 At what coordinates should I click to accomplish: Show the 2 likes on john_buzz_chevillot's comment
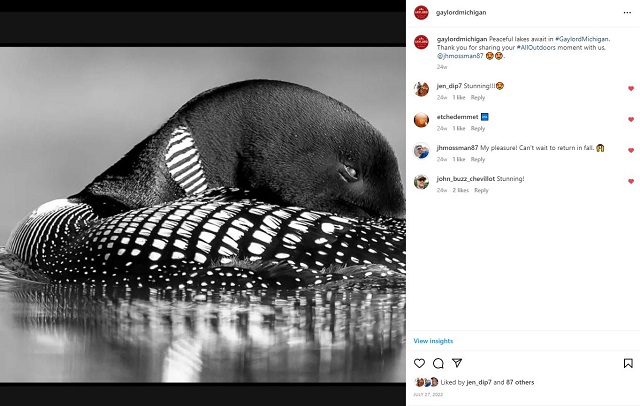click(x=461, y=190)
